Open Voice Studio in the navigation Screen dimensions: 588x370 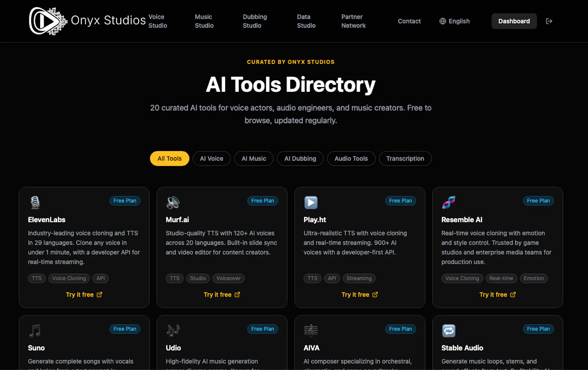158,21
